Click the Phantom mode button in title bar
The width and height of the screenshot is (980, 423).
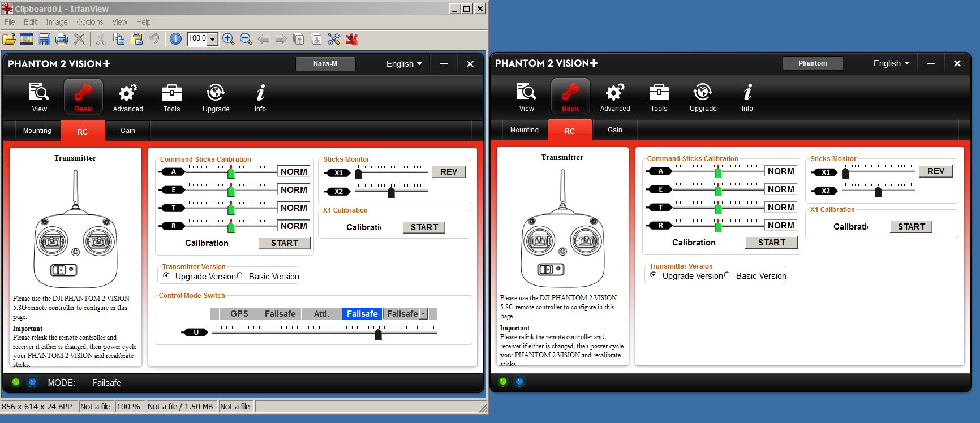point(813,63)
